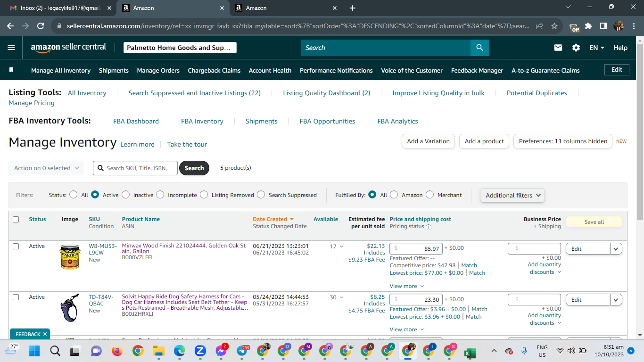Click the Amazon Seller Central logo

point(68,48)
